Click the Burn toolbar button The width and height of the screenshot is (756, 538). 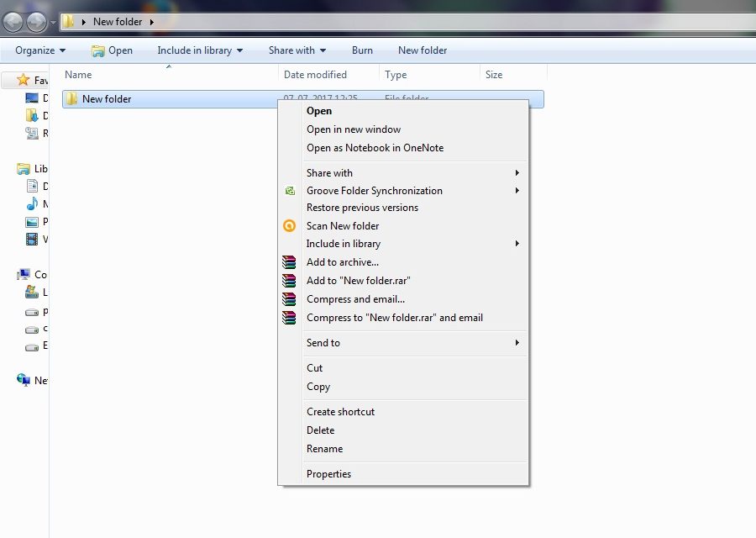pyautogui.click(x=362, y=50)
